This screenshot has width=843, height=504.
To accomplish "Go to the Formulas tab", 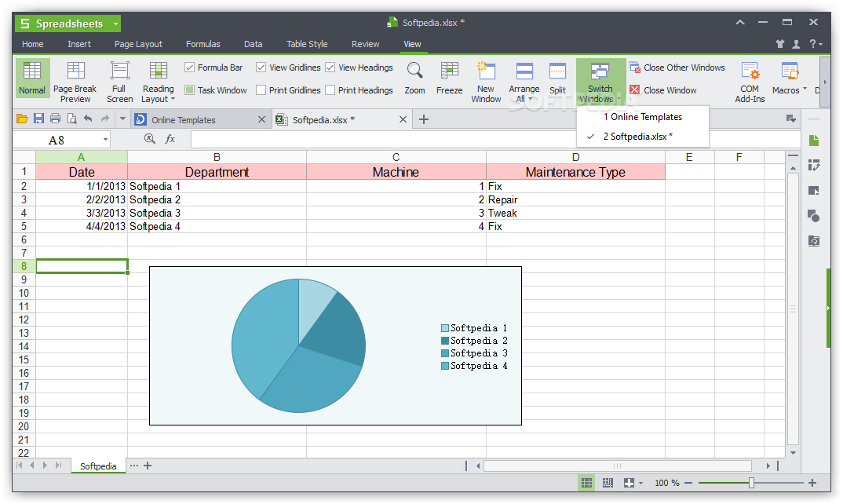I will point(203,44).
